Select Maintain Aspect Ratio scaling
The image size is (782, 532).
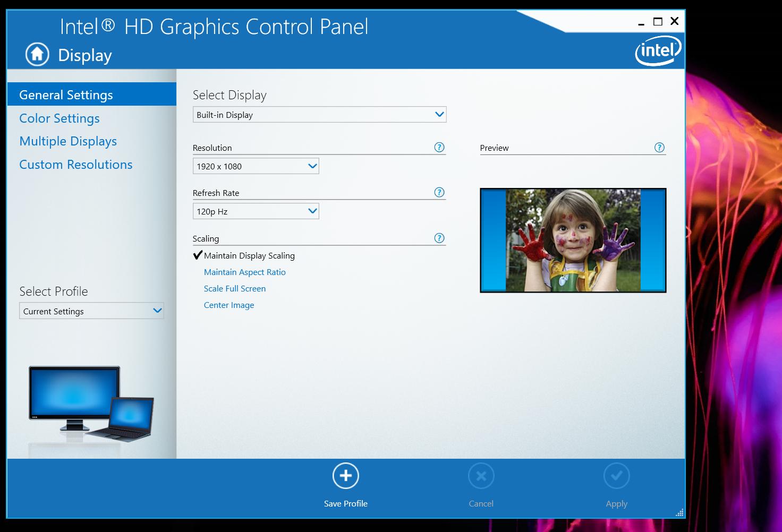pyautogui.click(x=245, y=272)
